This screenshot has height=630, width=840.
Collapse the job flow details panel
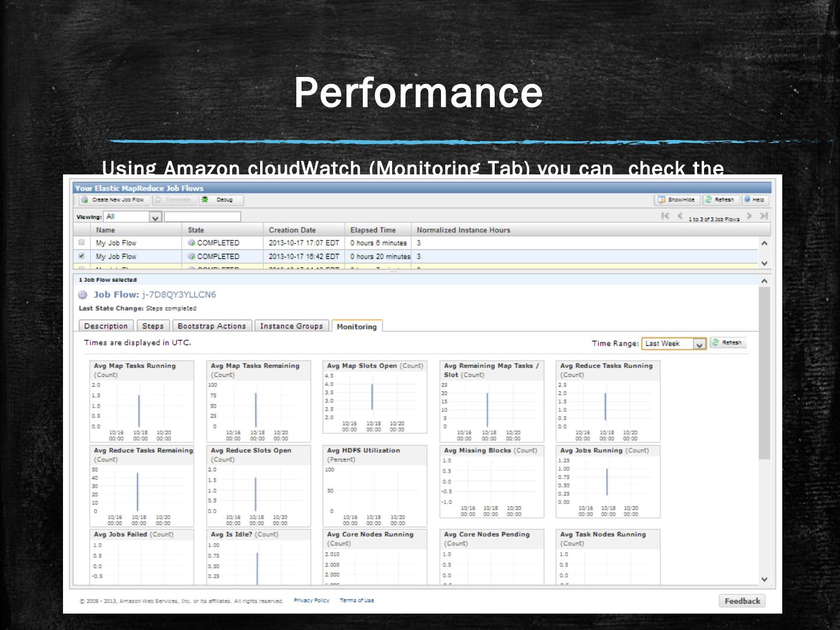click(x=764, y=281)
